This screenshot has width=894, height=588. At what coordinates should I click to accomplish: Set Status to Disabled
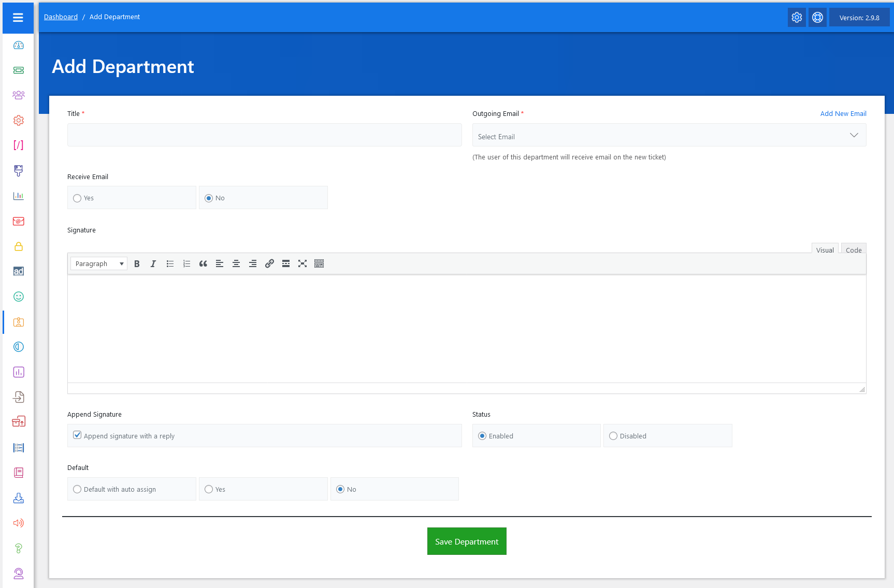613,436
